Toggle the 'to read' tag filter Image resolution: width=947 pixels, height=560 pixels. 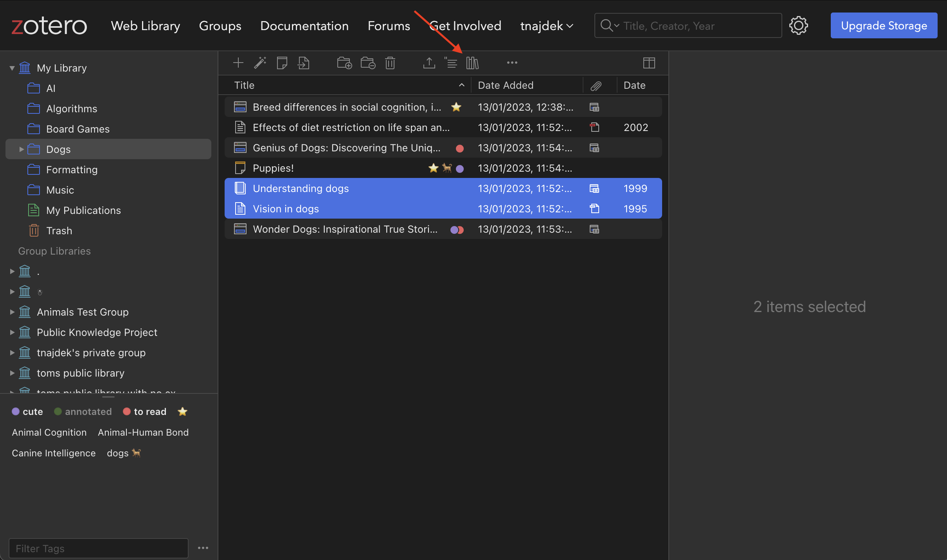(x=145, y=411)
